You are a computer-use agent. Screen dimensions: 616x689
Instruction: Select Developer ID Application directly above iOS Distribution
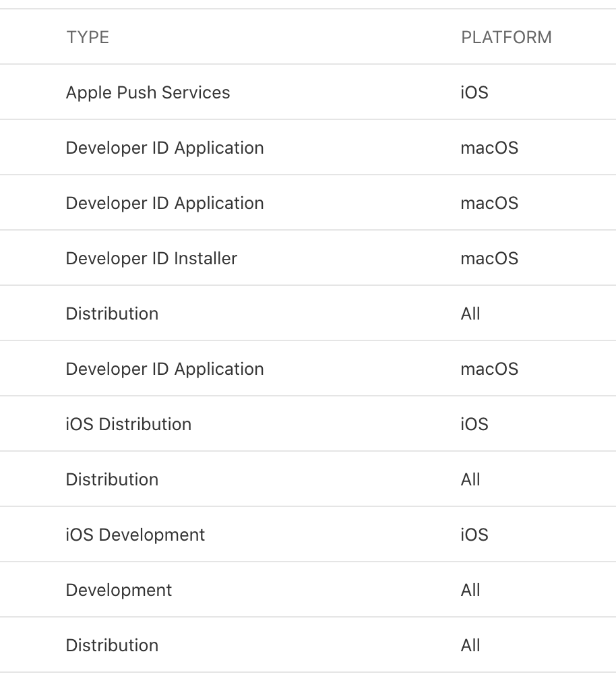164,369
